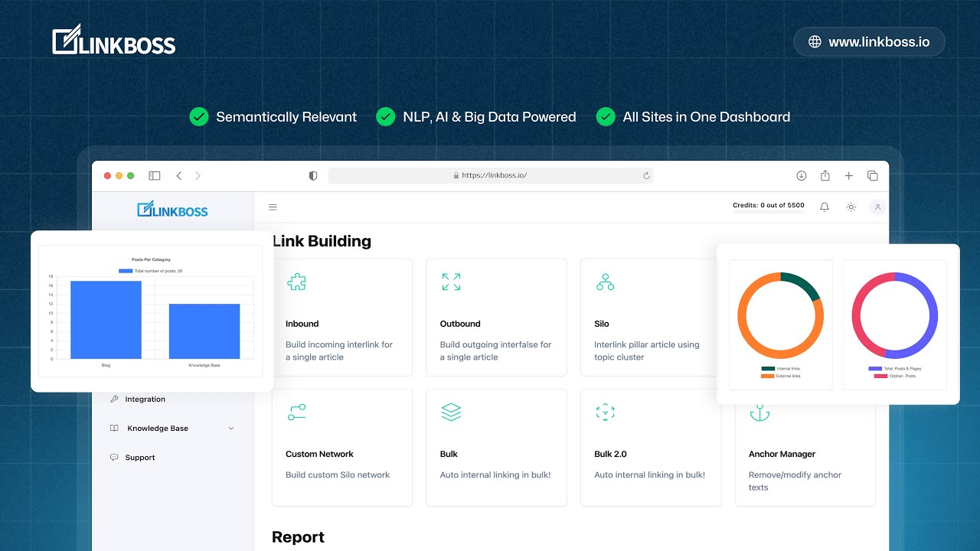
Task: Open the user profile avatar
Action: (877, 207)
